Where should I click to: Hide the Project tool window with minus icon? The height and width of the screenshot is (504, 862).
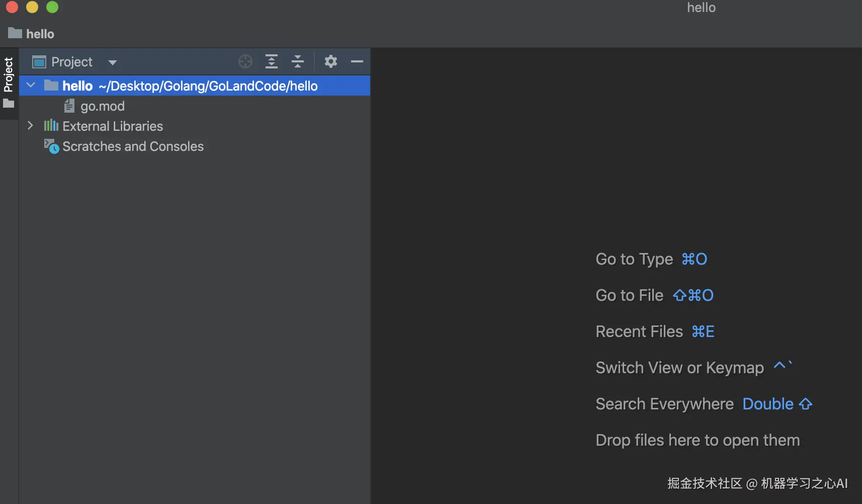[x=357, y=61]
